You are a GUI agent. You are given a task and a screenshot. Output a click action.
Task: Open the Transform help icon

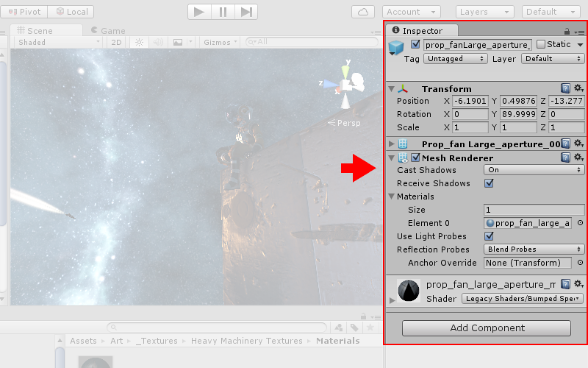[x=565, y=88]
